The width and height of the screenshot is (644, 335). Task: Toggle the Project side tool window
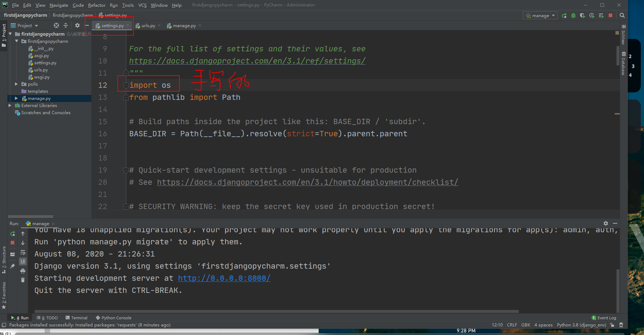coord(4,36)
